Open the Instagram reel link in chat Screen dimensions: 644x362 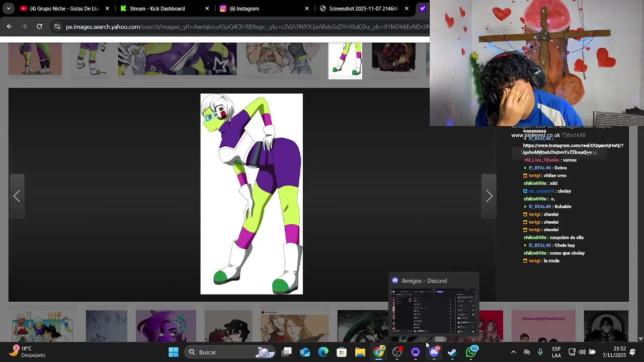(573, 149)
